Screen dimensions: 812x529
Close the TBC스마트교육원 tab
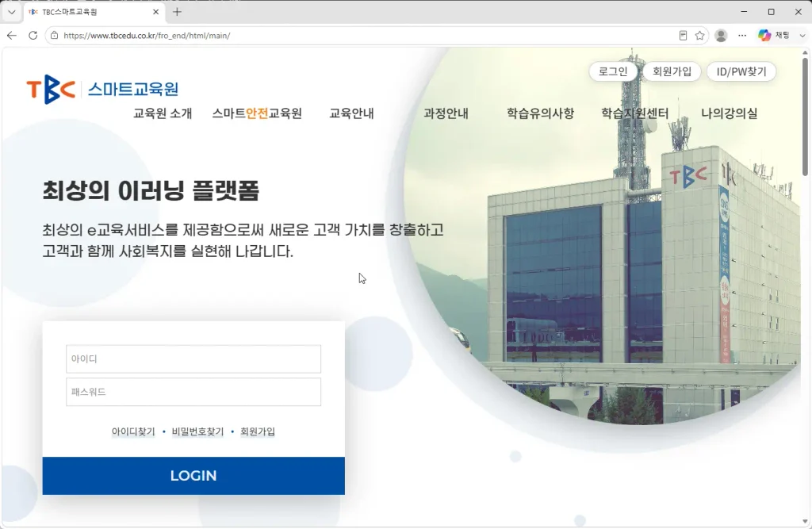tap(155, 11)
